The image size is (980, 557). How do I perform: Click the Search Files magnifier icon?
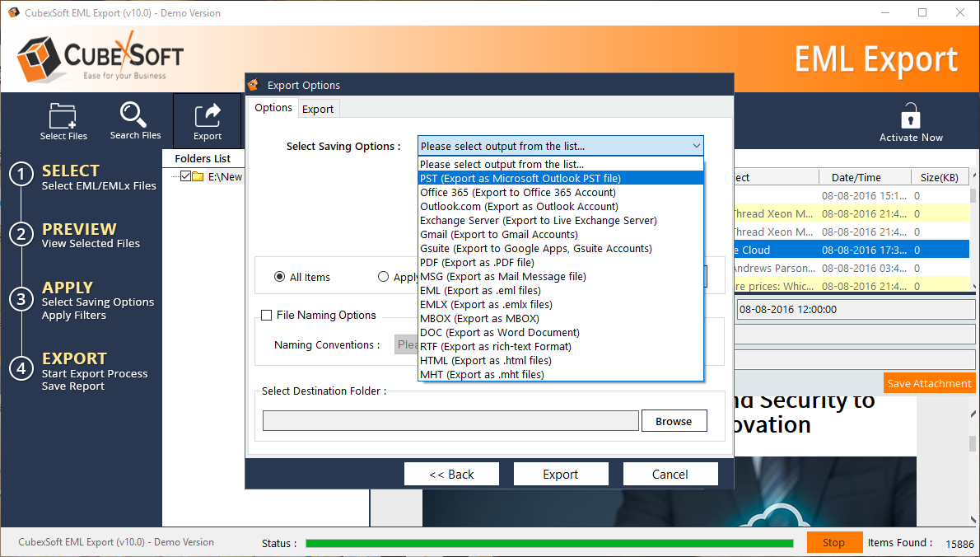(134, 115)
